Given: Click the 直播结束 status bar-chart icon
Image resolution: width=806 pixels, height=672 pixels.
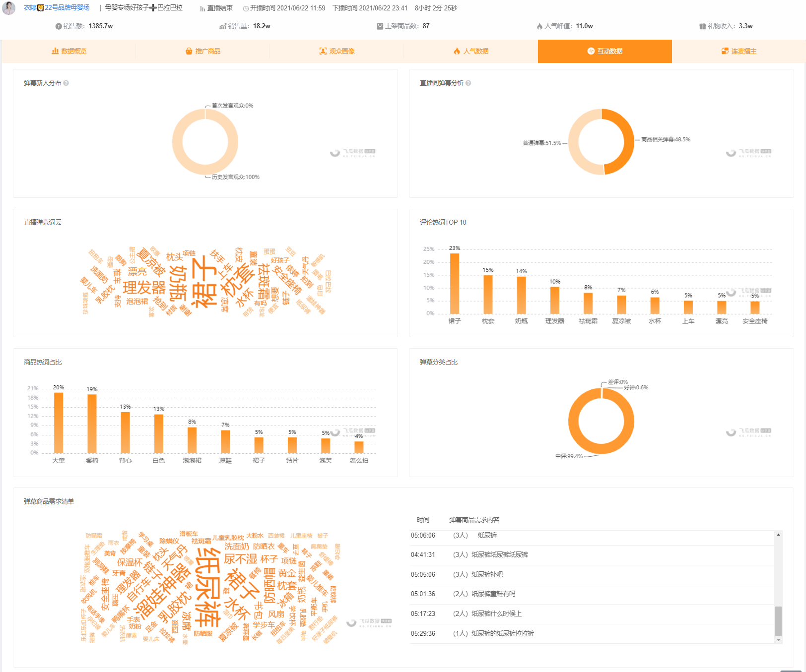Looking at the screenshot, I should coord(202,8).
